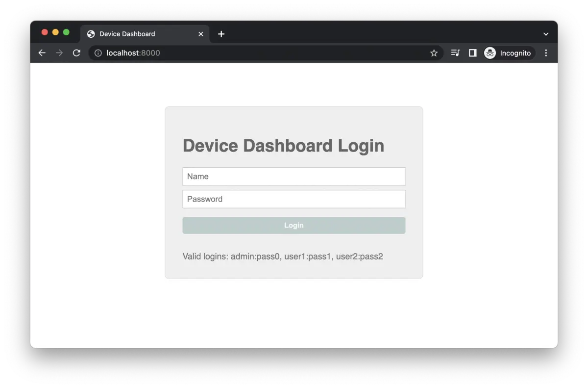This screenshot has height=388, width=588.
Task: Click the Login button
Action: 294,225
